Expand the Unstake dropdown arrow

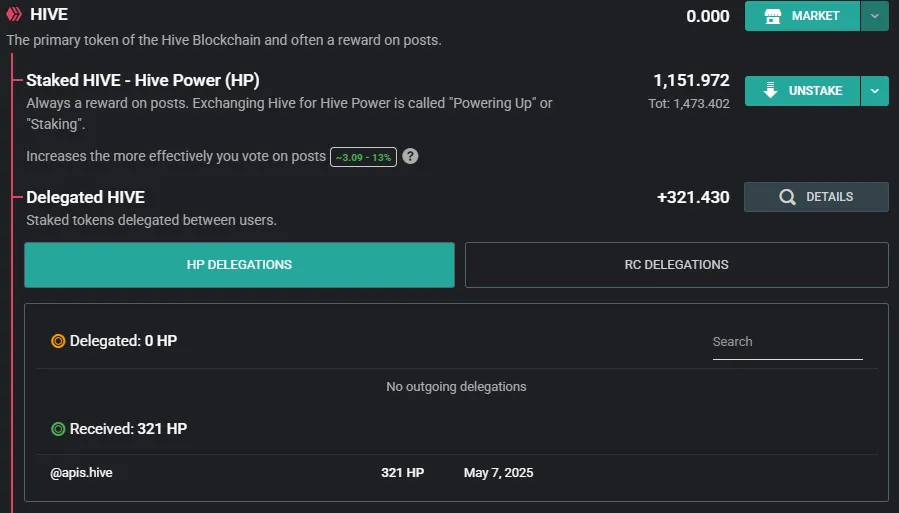pos(874,91)
